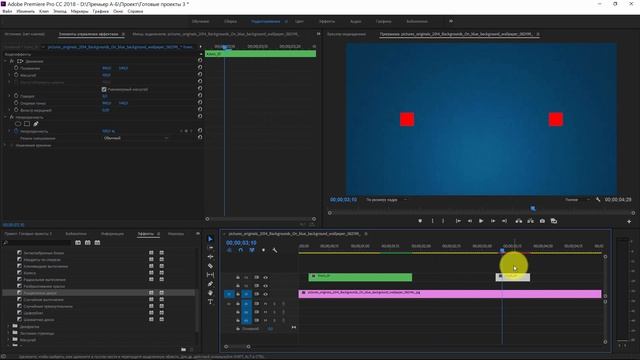640x360 pixels.
Task: Click the Mark In bracket button
Action: coord(433,221)
